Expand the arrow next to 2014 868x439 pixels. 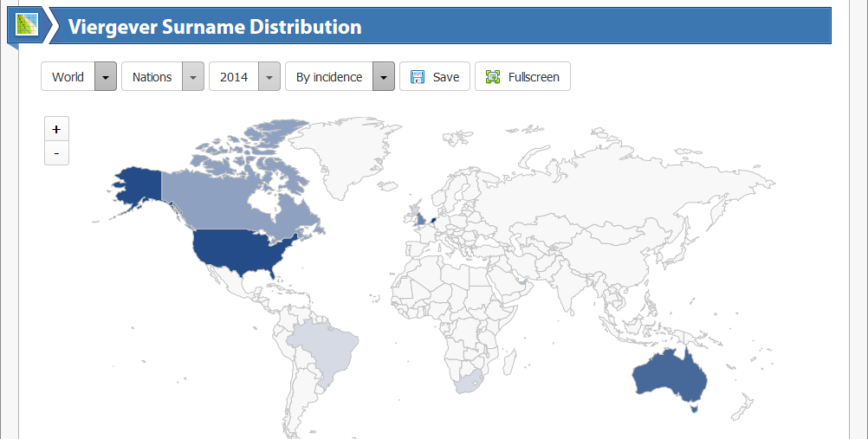coord(269,76)
